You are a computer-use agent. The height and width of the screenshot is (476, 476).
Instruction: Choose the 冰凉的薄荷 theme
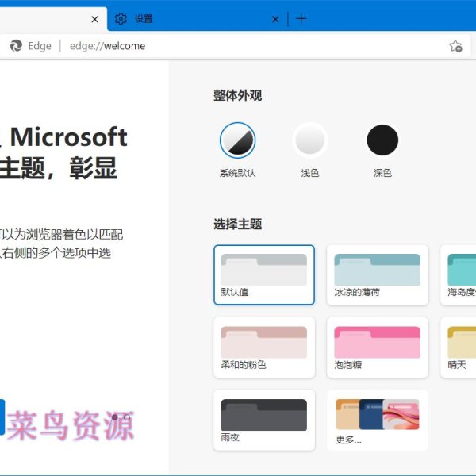[378, 274]
